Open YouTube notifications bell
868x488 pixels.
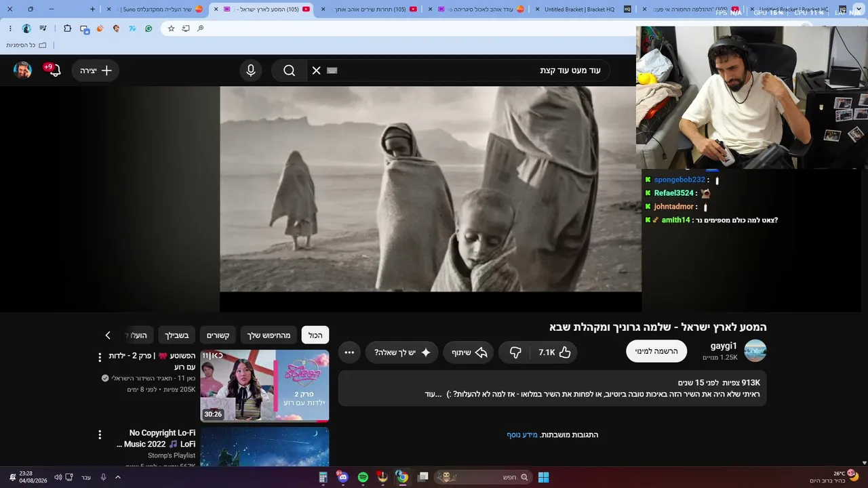click(54, 70)
